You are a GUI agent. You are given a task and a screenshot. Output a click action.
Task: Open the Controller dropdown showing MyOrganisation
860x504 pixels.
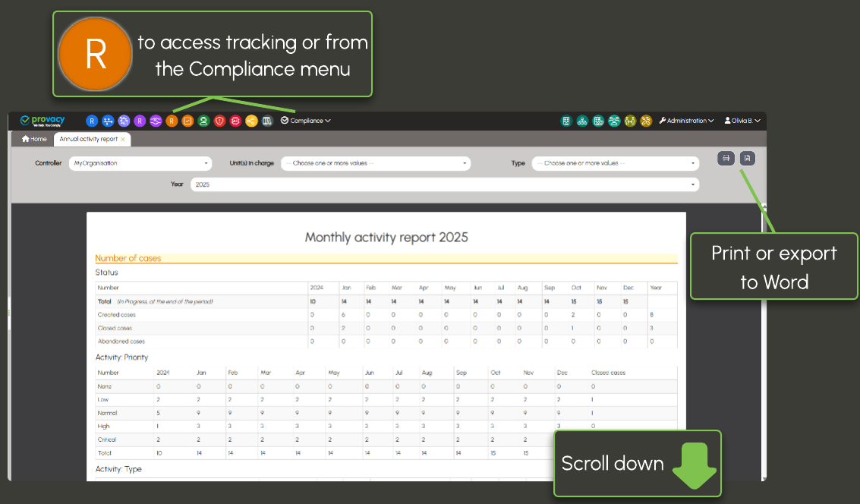click(x=140, y=163)
